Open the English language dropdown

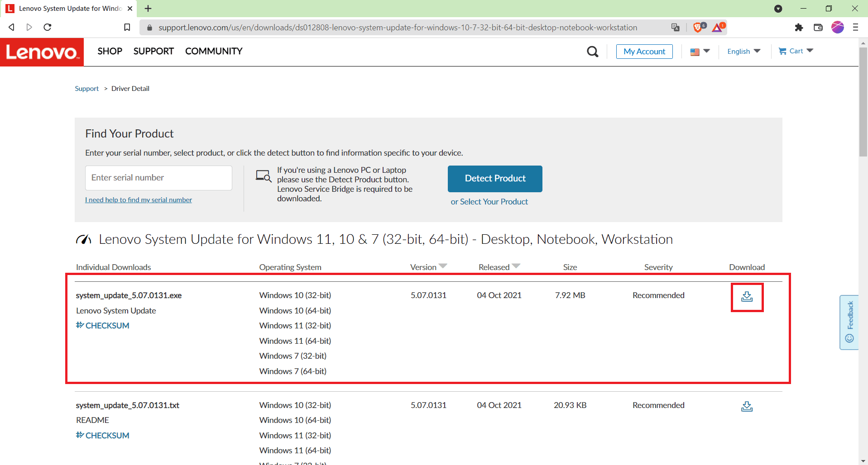pos(743,52)
